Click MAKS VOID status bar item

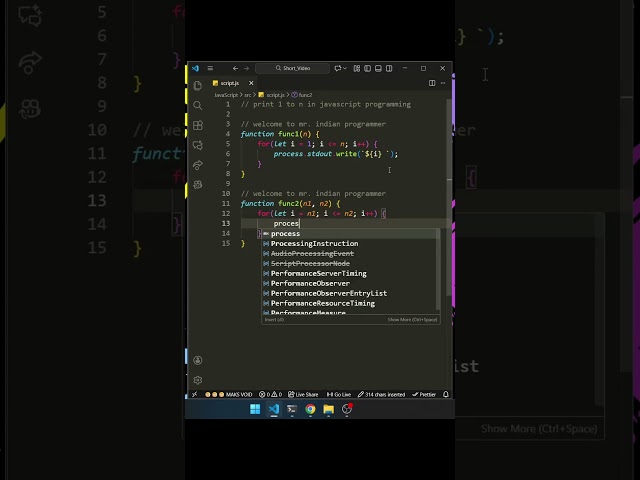pos(229,394)
